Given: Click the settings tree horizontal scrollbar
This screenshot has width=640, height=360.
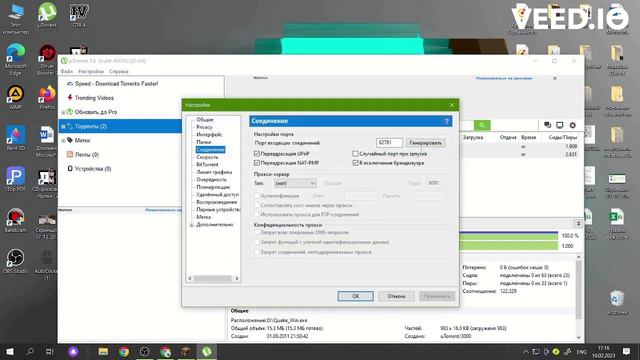Looking at the screenshot, I should [213, 278].
